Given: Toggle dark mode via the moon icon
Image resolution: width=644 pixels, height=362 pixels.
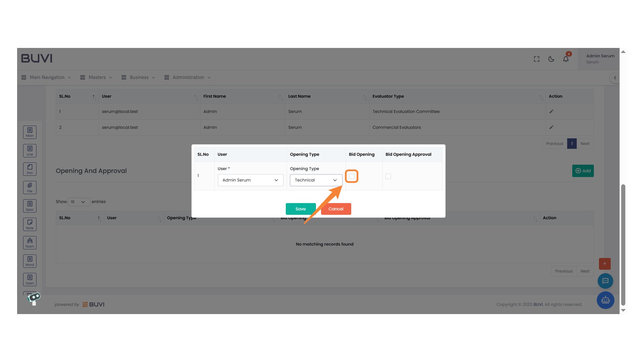Looking at the screenshot, I should point(551,59).
